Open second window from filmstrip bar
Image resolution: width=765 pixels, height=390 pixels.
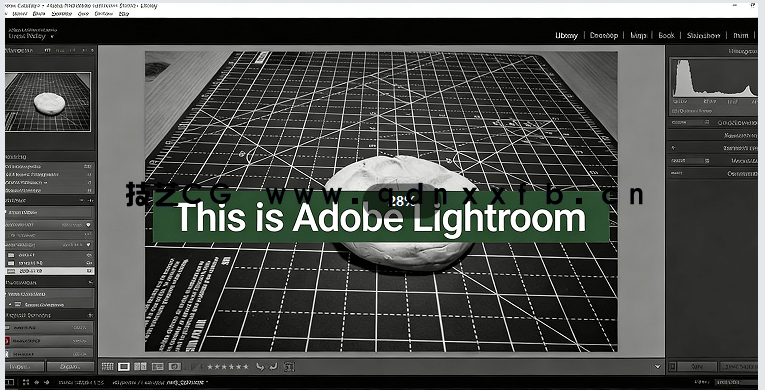coord(9,382)
